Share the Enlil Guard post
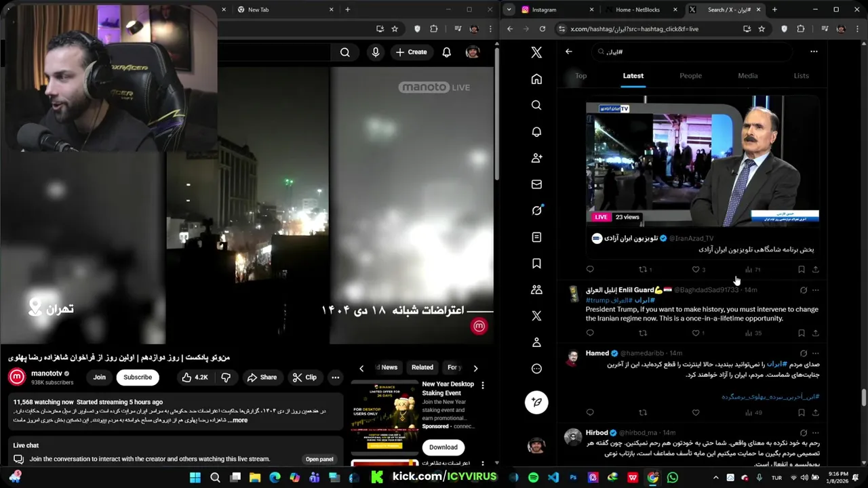The width and height of the screenshot is (868, 488). (816, 333)
